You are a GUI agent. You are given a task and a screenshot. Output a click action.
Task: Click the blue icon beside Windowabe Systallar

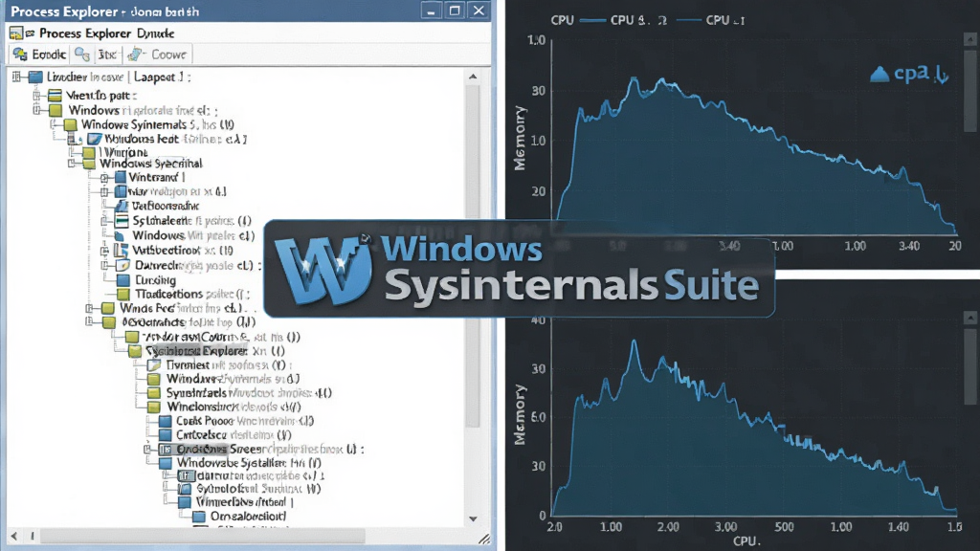tap(165, 463)
